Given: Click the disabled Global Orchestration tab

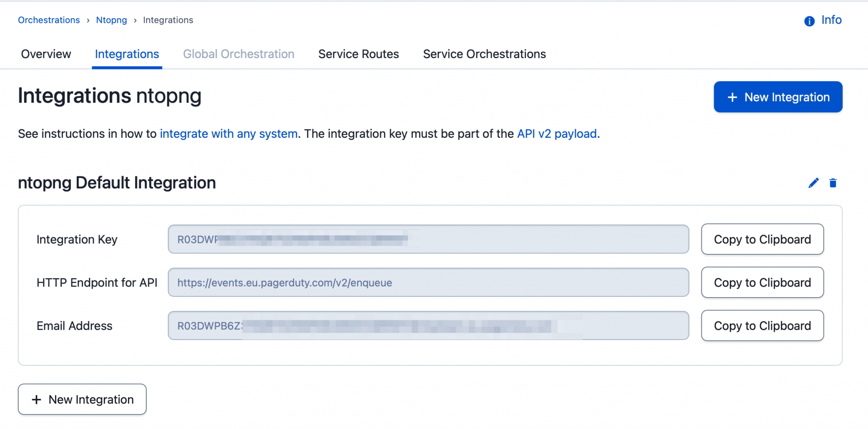Looking at the screenshot, I should 238,54.
